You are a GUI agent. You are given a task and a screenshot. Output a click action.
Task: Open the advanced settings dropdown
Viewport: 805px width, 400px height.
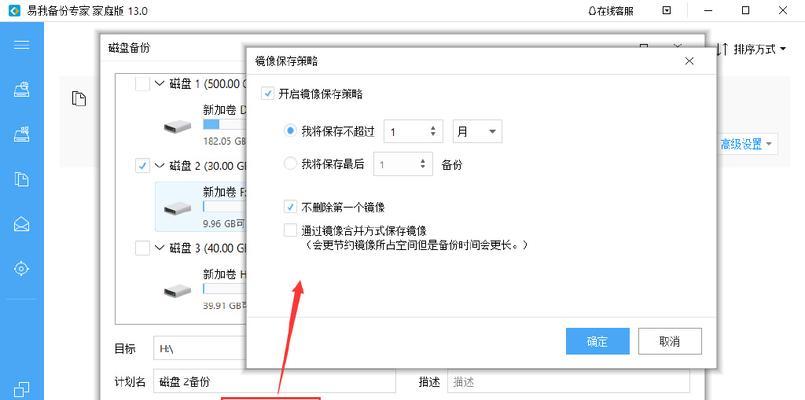(x=746, y=145)
